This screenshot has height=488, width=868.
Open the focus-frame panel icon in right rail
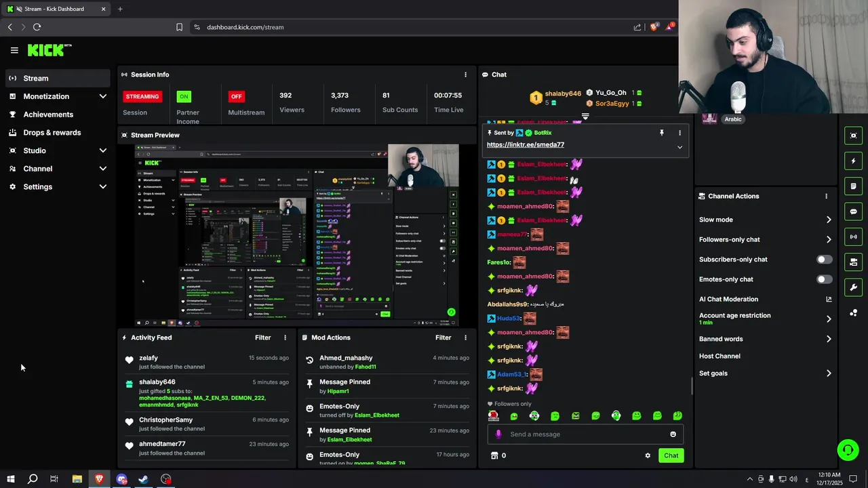click(853, 136)
